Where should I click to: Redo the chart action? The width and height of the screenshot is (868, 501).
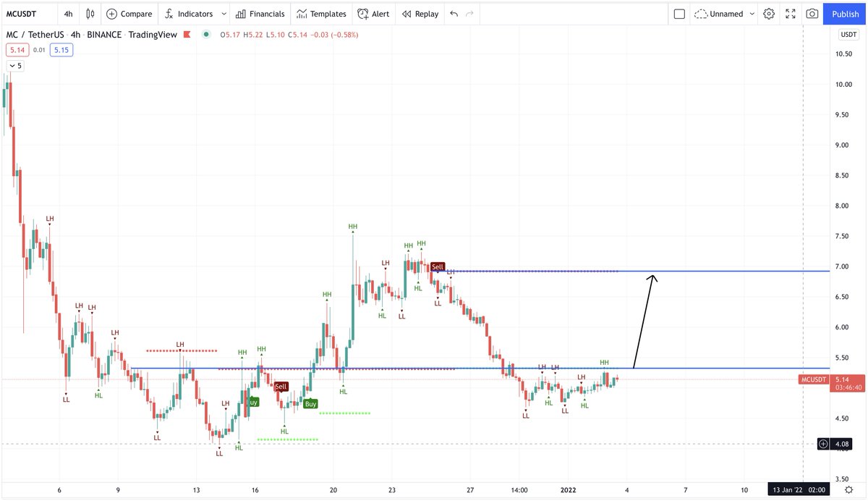pyautogui.click(x=470, y=14)
